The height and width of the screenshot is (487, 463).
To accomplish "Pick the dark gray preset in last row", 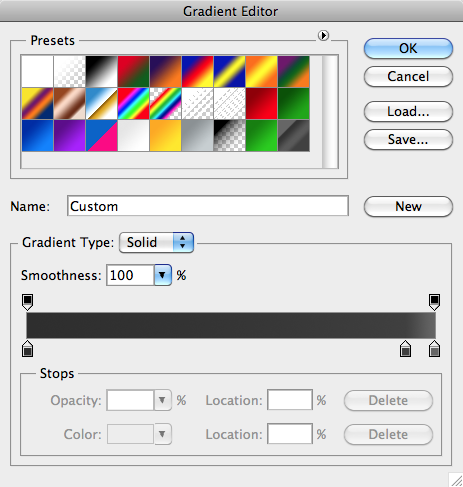I will click(x=294, y=136).
